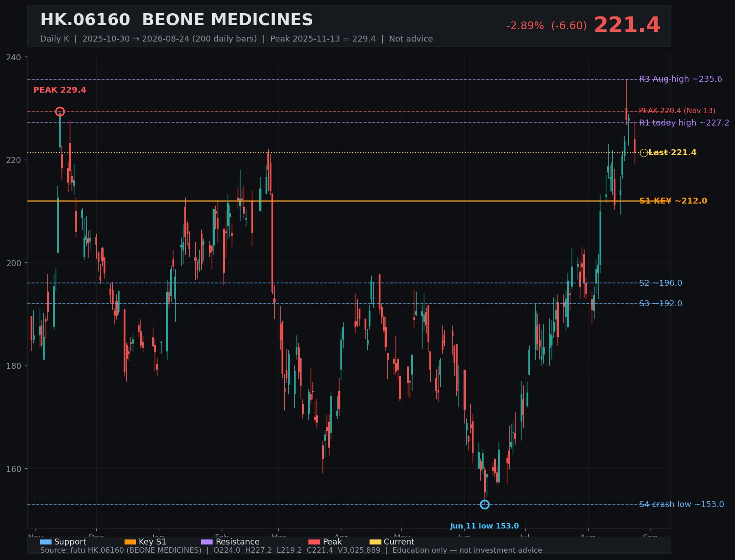735x560 pixels.
Task: Click the orange Key S1 legend swatch
Action: (130, 542)
